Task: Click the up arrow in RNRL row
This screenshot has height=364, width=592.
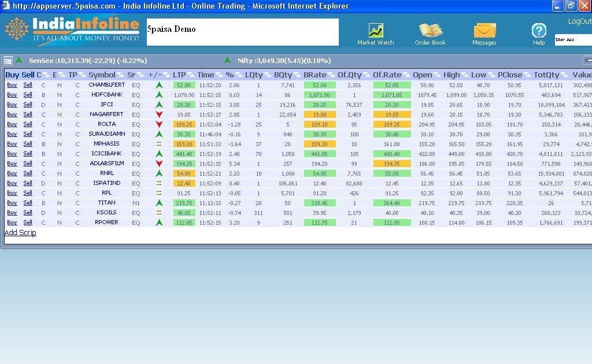Action: tap(159, 173)
